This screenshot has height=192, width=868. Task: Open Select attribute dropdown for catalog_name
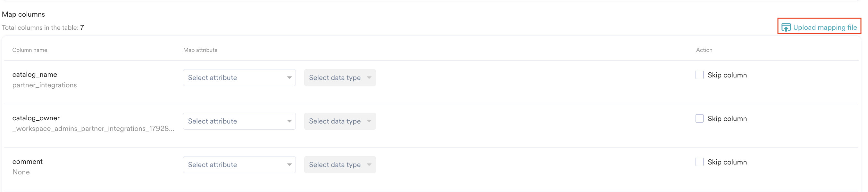pos(239,78)
